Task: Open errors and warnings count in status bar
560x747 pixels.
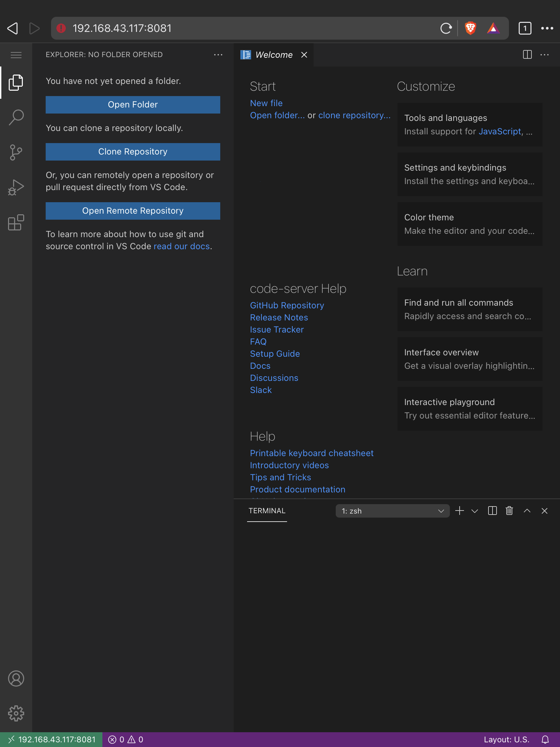Action: 126,740
